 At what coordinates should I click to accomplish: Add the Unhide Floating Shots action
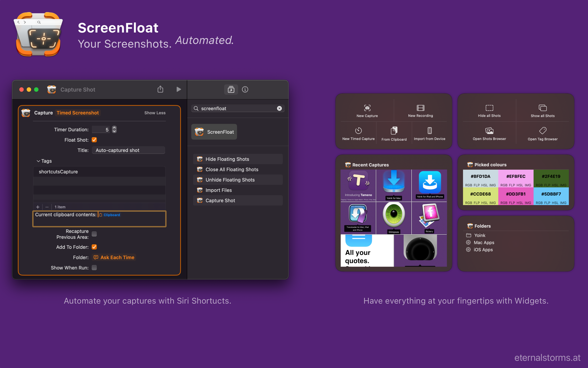(238, 180)
